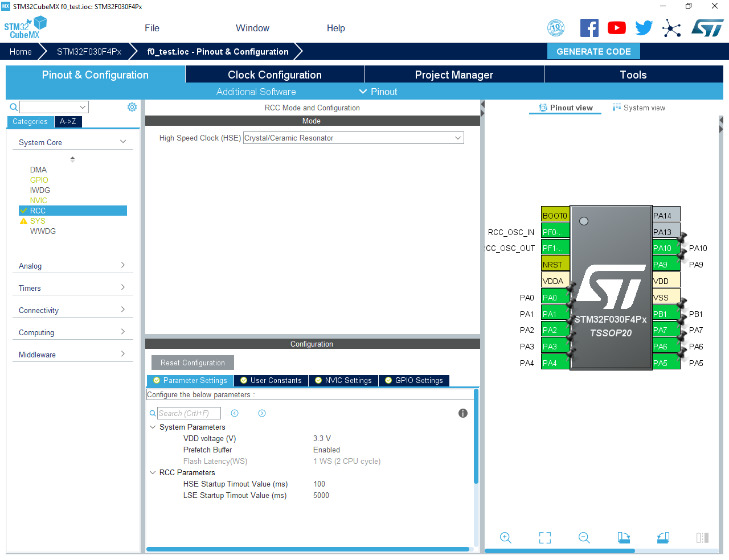Open the GPIO Settings tab

[414, 380]
